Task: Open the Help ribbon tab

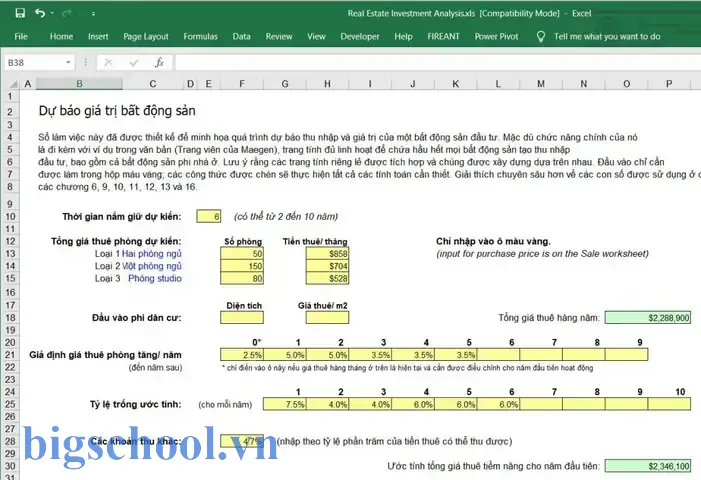Action: tap(403, 37)
